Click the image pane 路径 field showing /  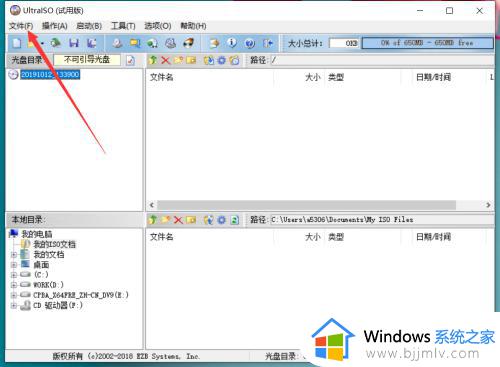tap(382, 60)
